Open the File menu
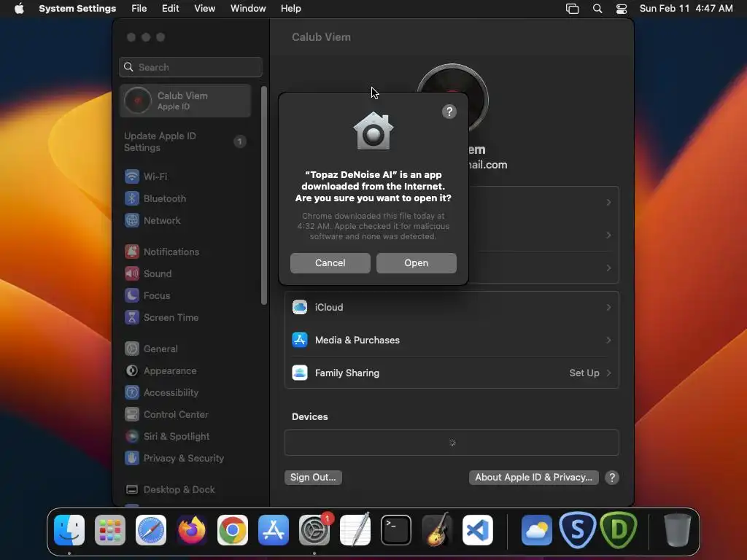 139,9
